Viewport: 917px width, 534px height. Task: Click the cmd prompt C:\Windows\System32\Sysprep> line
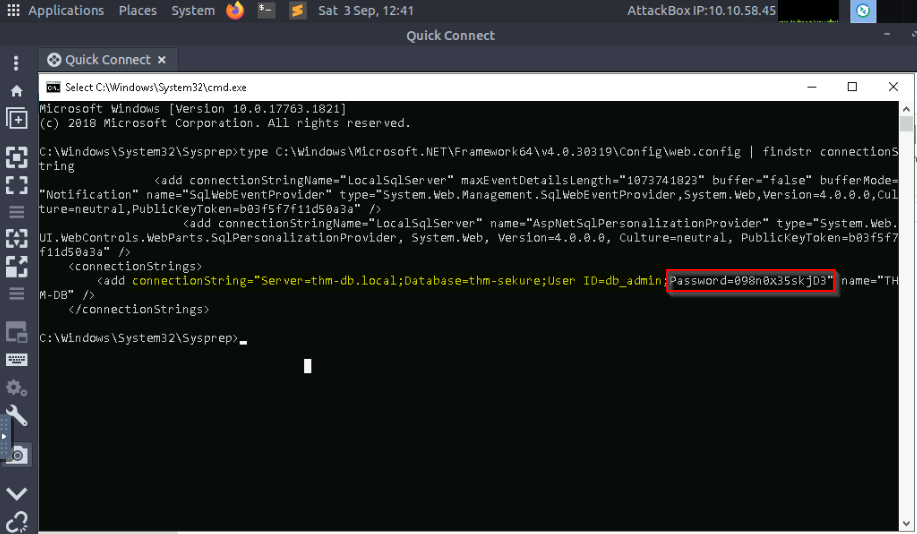click(139, 338)
